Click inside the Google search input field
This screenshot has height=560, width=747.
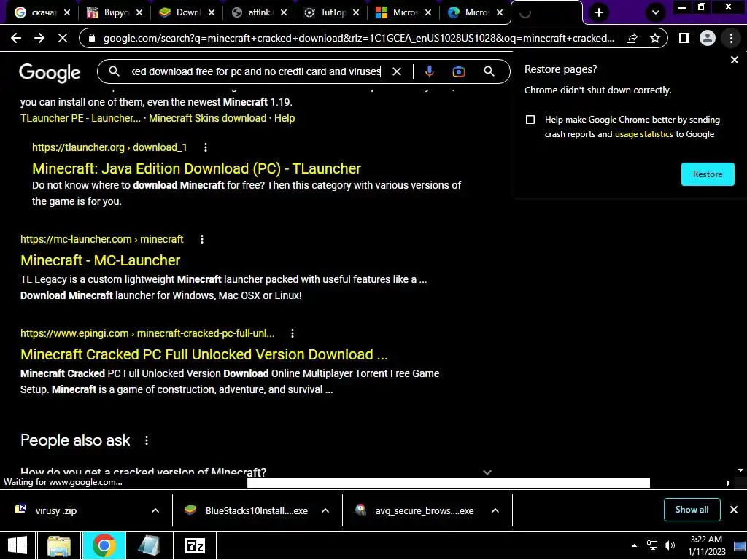(x=256, y=71)
